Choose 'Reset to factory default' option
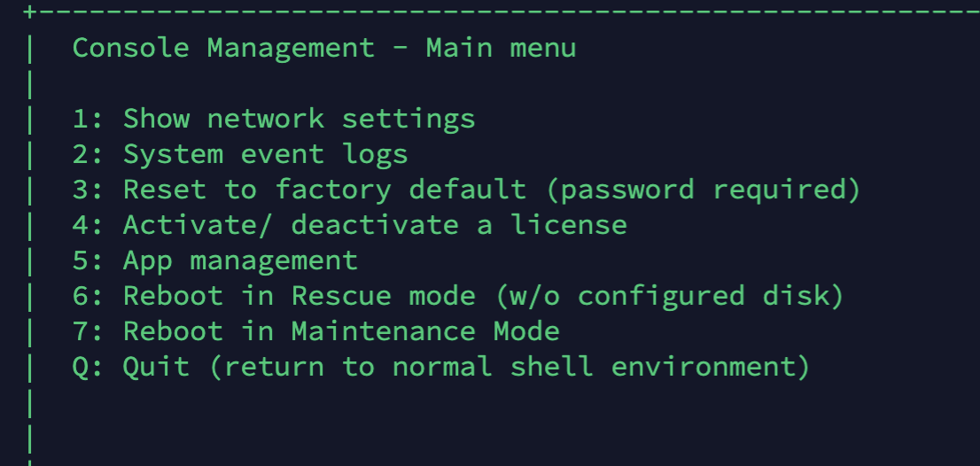This screenshot has height=466, width=980. click(324, 190)
